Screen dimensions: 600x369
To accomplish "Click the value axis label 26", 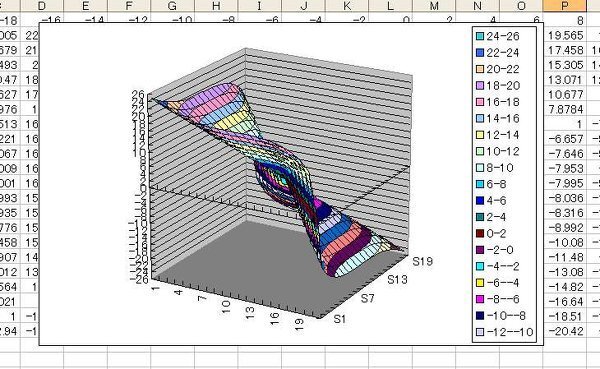I will [x=138, y=94].
